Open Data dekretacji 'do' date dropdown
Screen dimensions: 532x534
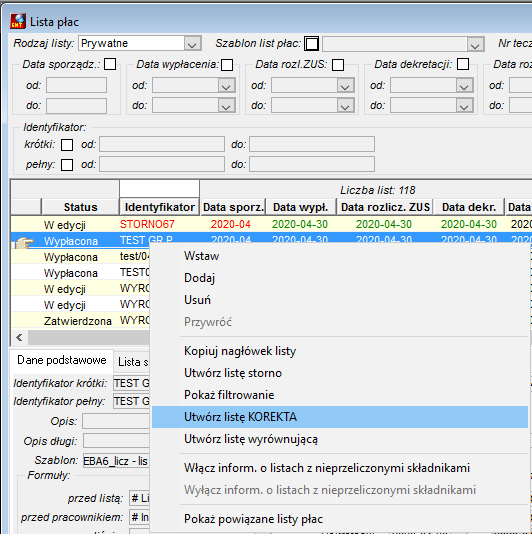pos(464,106)
